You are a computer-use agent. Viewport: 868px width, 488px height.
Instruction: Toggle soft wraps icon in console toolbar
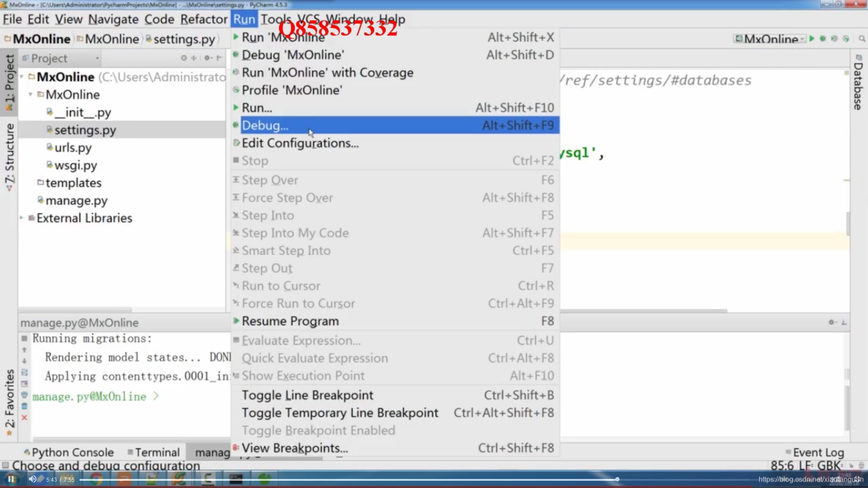point(24,372)
